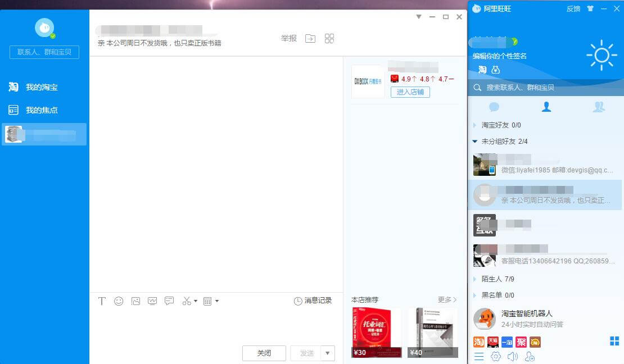Select contact with 微信:liyafei1985 signature
Image resolution: width=624 pixels, height=364 pixels.
point(546,165)
